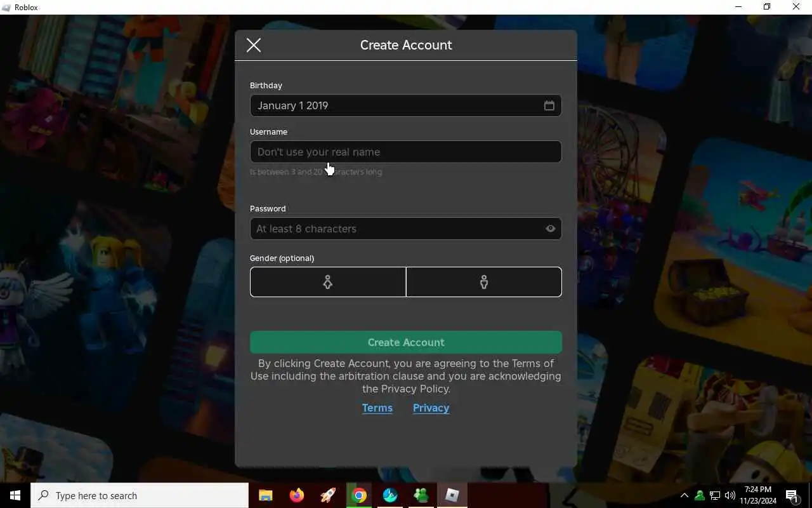Open the blue circular app in taskbar
Viewport: 812px width, 508px height.
(x=390, y=495)
